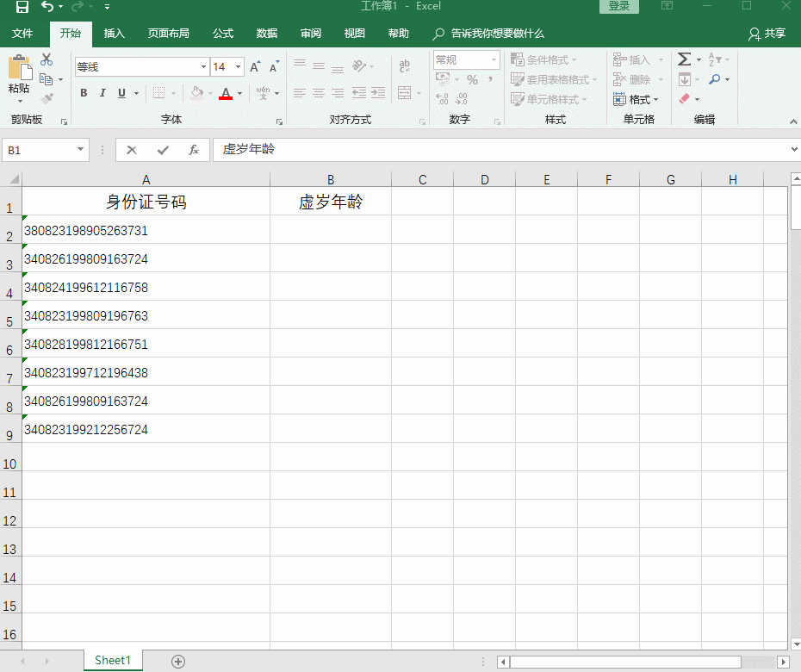
Task: Toggle middle align button
Action: [x=319, y=65]
